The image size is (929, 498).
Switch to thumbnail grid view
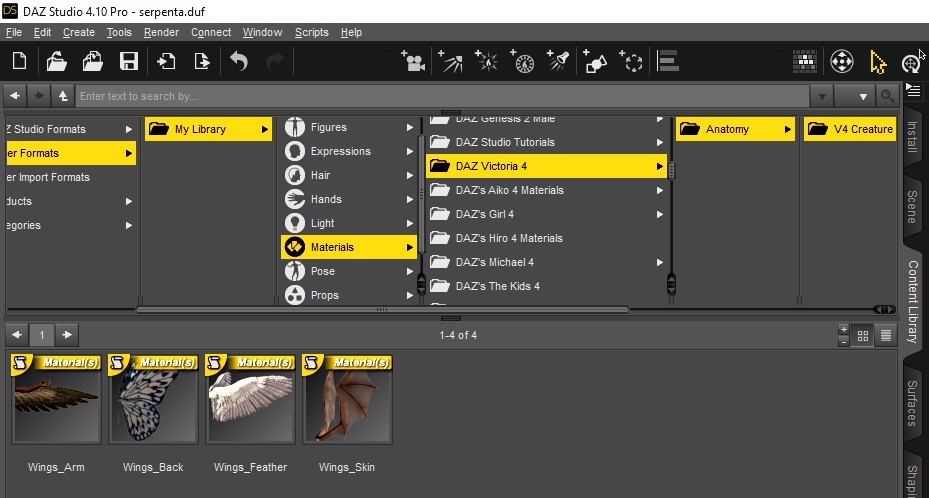(863, 336)
